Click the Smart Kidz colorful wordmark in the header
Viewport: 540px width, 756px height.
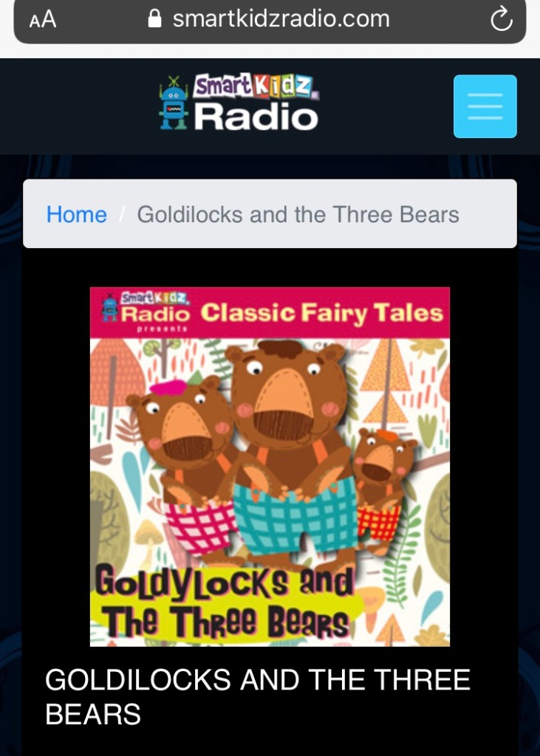(x=256, y=87)
